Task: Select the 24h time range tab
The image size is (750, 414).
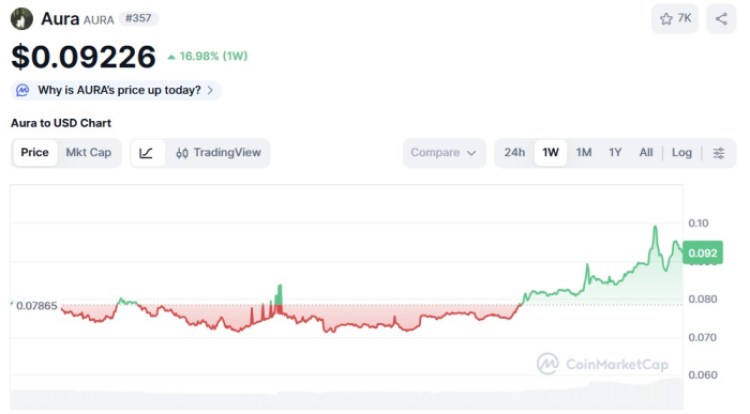Action: click(514, 153)
